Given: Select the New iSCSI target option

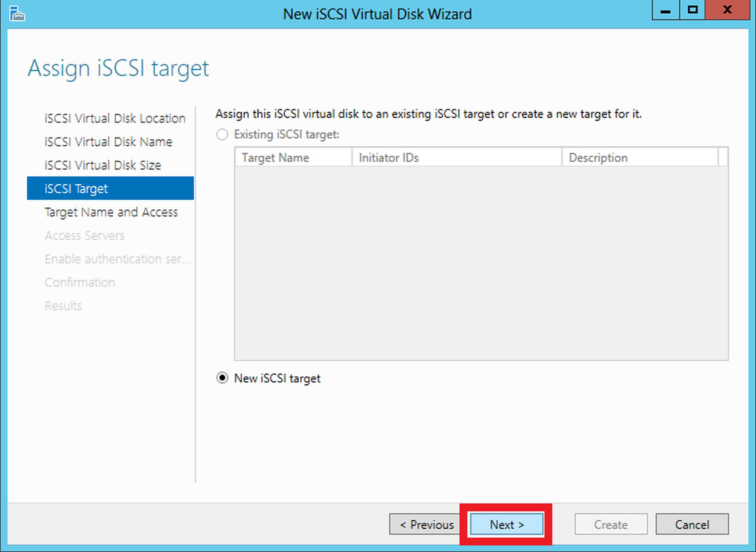Looking at the screenshot, I should [x=222, y=378].
